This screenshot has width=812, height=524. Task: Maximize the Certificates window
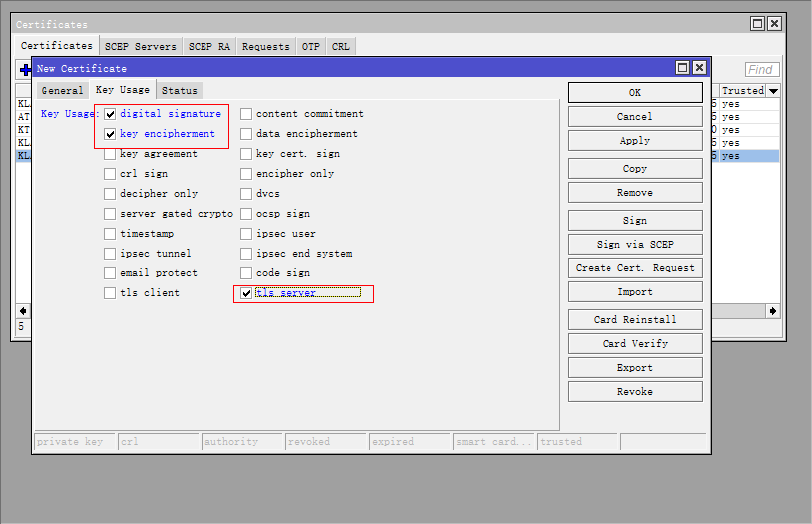coord(758,24)
